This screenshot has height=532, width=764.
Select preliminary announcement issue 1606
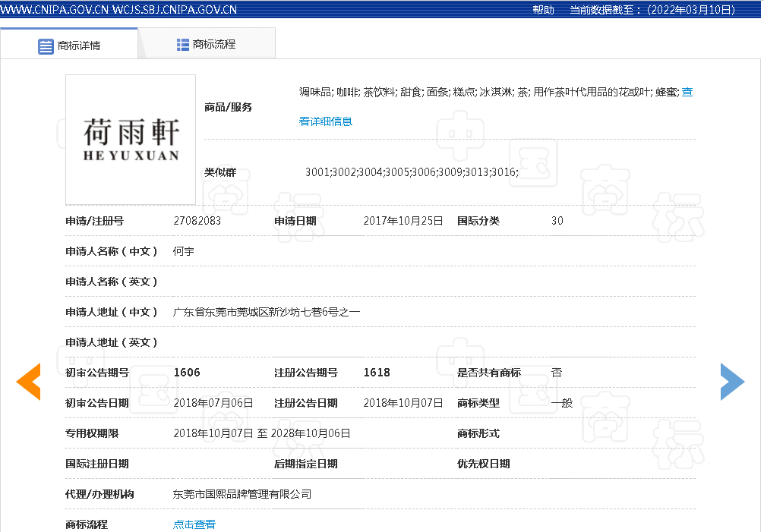tap(187, 373)
